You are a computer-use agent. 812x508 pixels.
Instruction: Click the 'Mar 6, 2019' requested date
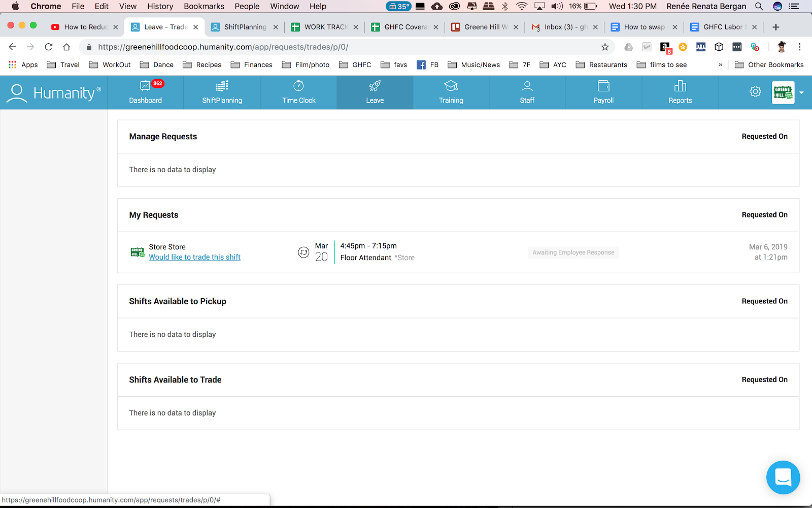(768, 247)
